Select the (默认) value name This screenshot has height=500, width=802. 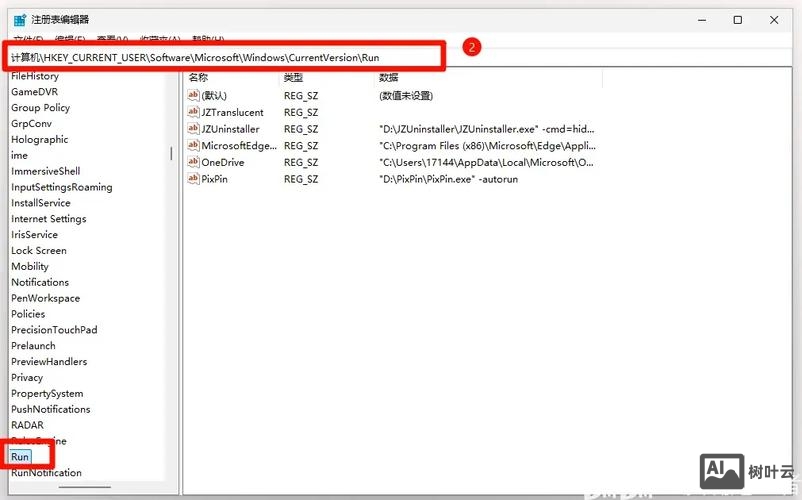[x=214, y=96]
